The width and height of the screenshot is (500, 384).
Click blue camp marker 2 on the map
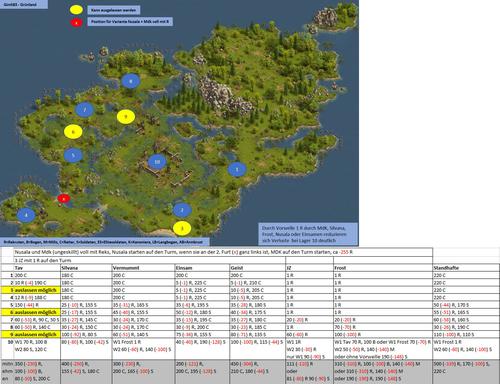pos(182,210)
